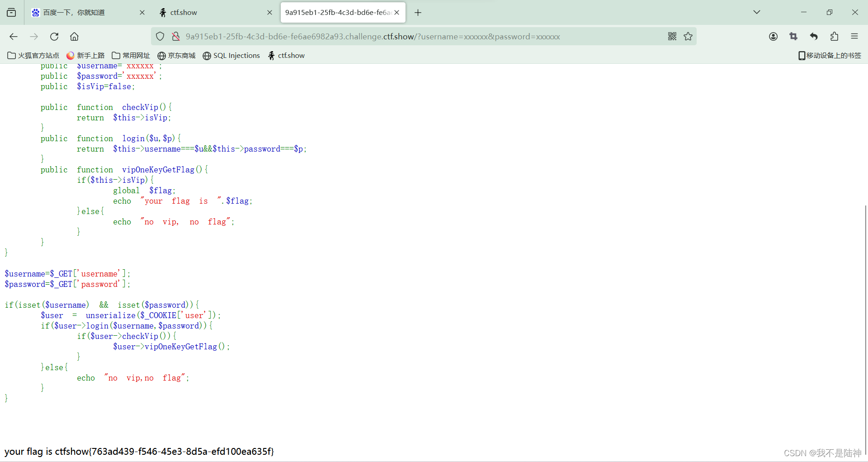Open ctf.show bookmark in bookmarks bar
The image size is (868, 462).
286,55
